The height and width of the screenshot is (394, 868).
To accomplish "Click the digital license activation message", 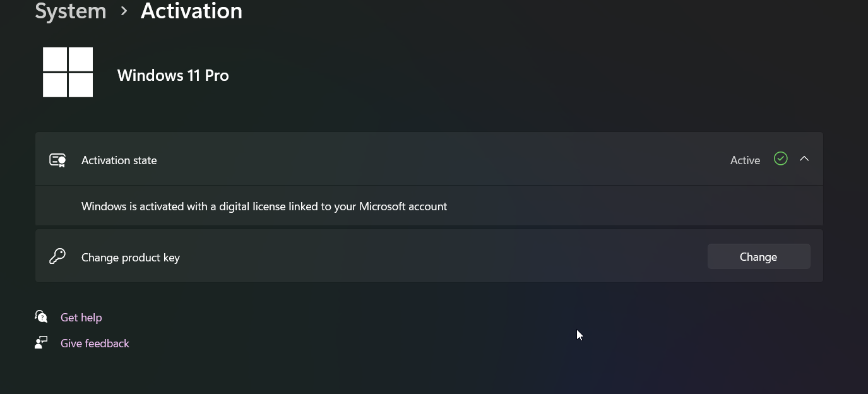I will [264, 206].
